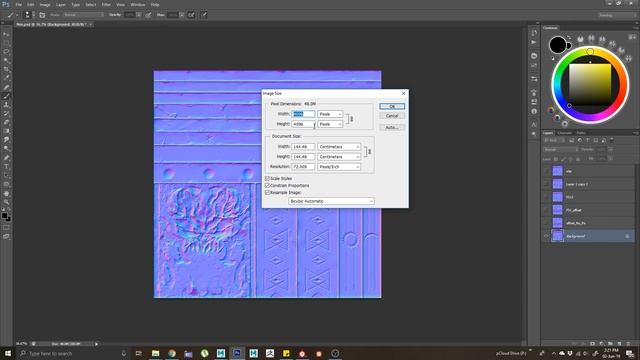
Task: Click the Change Screen Mode icon
Action: tap(6, 236)
